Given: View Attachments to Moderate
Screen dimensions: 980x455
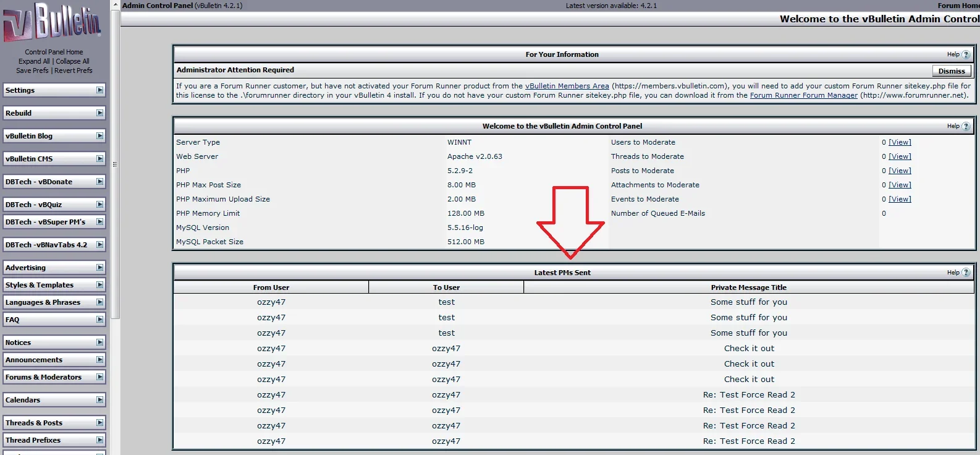Looking at the screenshot, I should point(900,185).
